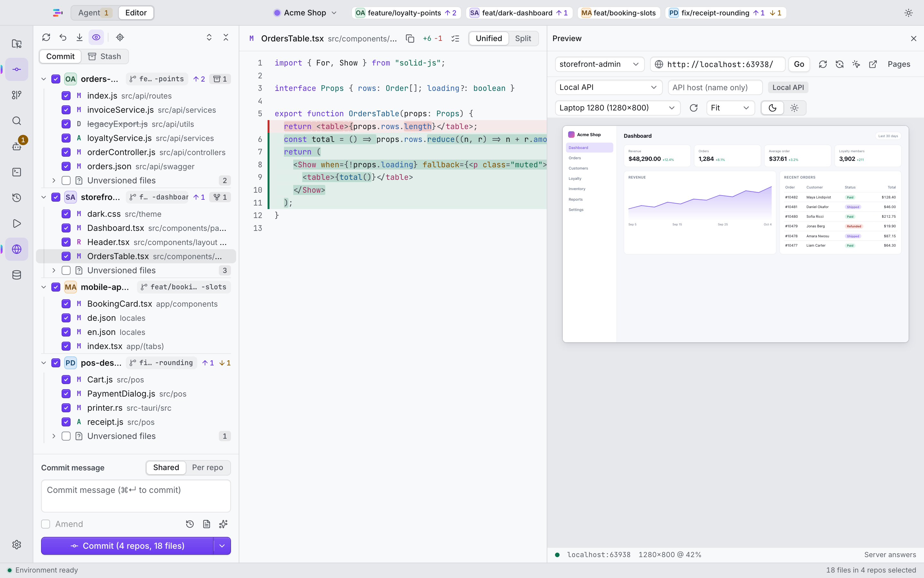The image size is (924, 578).
Task: Uncheck the legacyExport.js file checkbox
Action: click(x=66, y=124)
